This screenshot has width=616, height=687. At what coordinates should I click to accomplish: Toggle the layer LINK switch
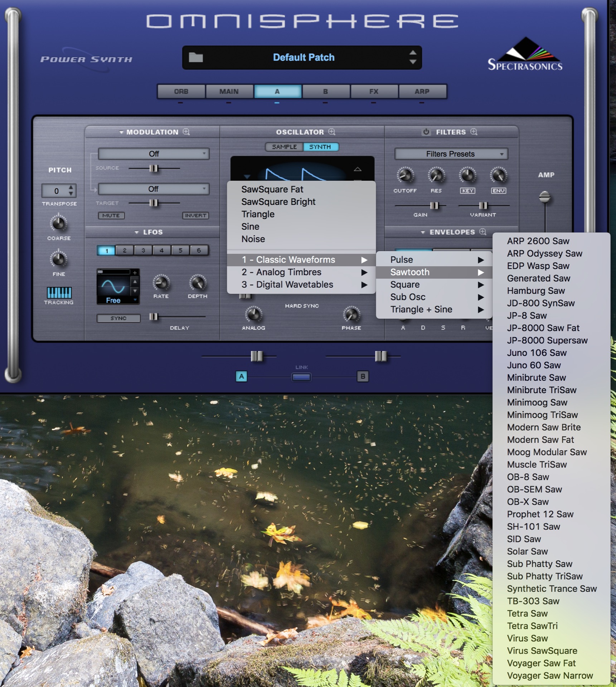pyautogui.click(x=301, y=377)
